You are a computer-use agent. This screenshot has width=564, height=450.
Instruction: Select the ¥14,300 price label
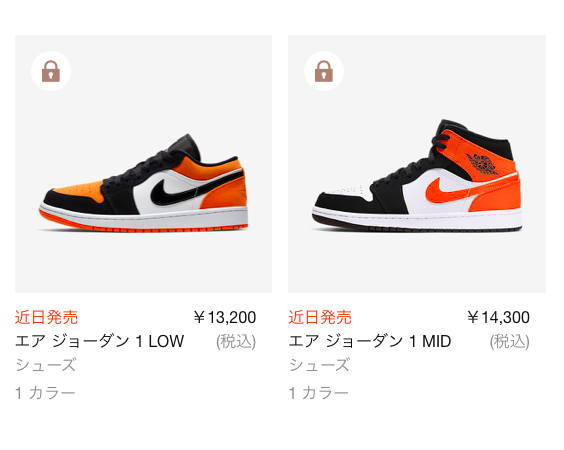coord(498,317)
